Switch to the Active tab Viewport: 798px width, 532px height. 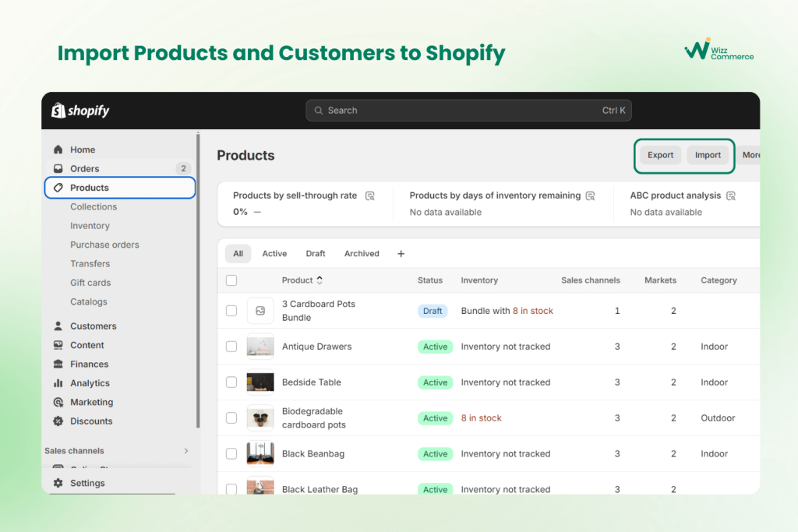[x=274, y=253]
